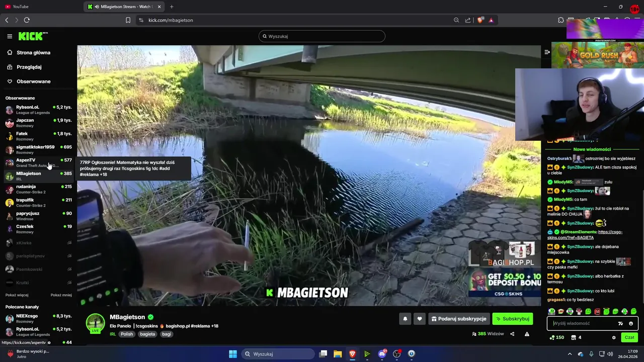This screenshot has height=362, width=644.
Task: Bookmark this page with the bookmark icon
Action: click(128, 20)
